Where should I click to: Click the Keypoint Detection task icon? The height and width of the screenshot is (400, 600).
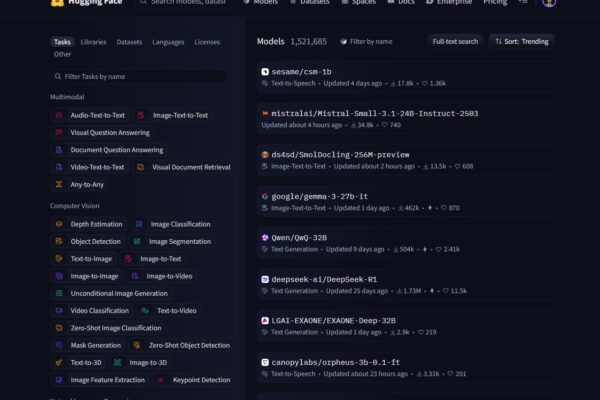(161, 380)
